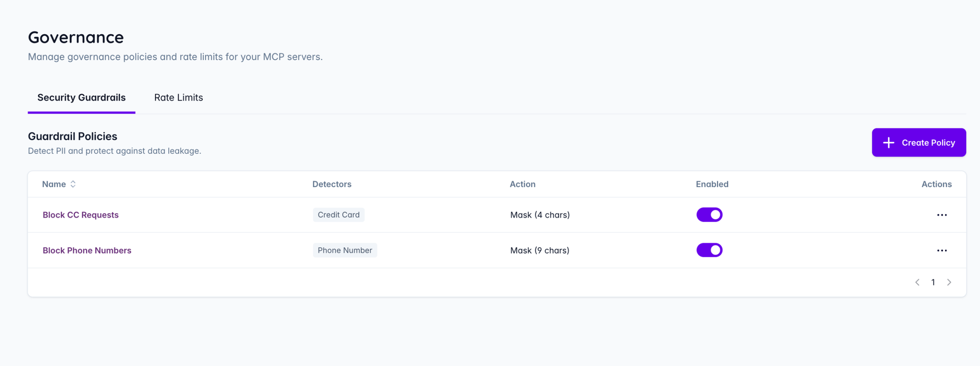Sort policies by Name column arrows
This screenshot has height=366, width=980.
point(73,184)
